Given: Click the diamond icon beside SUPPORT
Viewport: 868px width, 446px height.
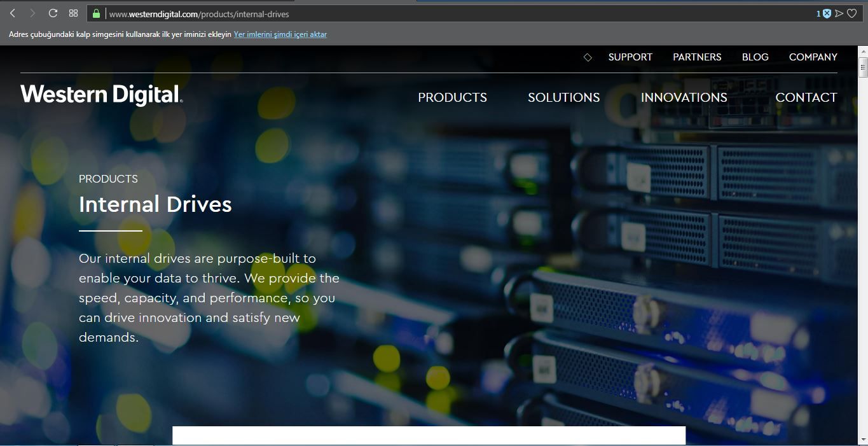Looking at the screenshot, I should [588, 57].
